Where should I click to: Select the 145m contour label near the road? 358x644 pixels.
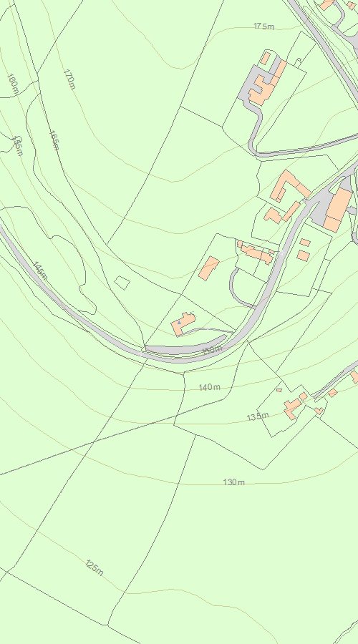pyautogui.click(x=40, y=270)
